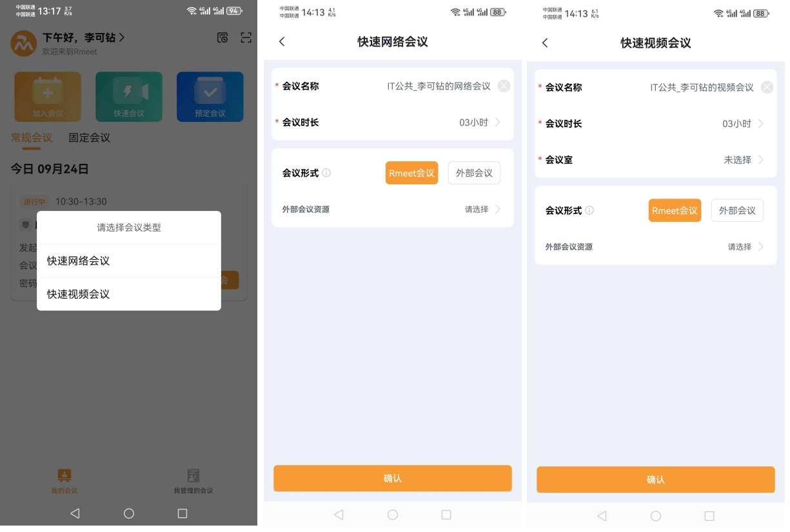
Task: Open the calendar schedule icon beside the scan icon
Action: coord(222,38)
